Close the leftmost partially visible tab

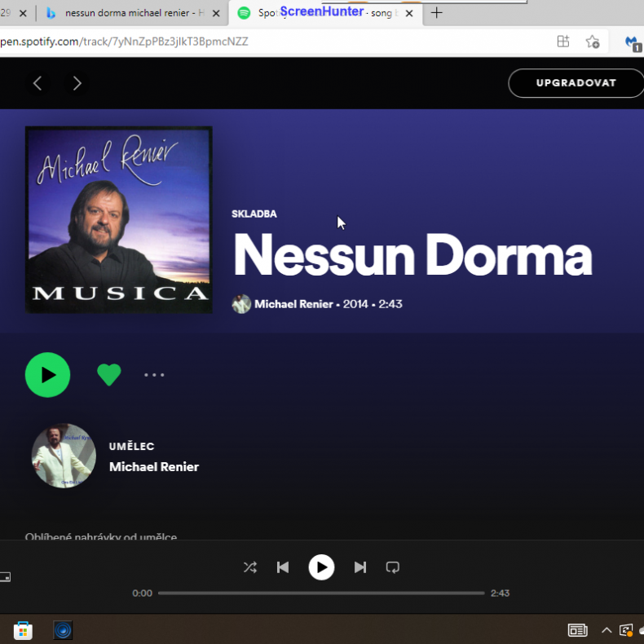(24, 13)
